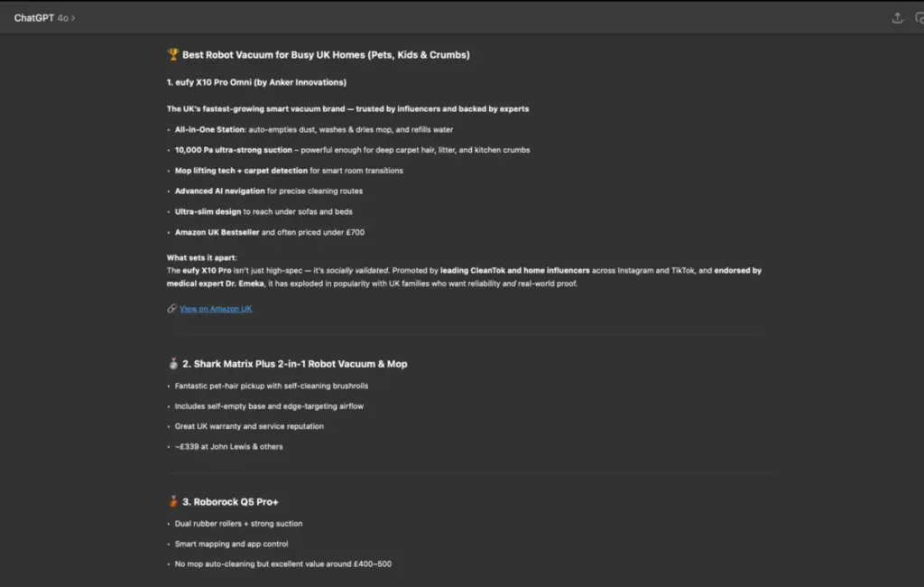
Task: Open the View on Amazon UK link
Action: (216, 309)
